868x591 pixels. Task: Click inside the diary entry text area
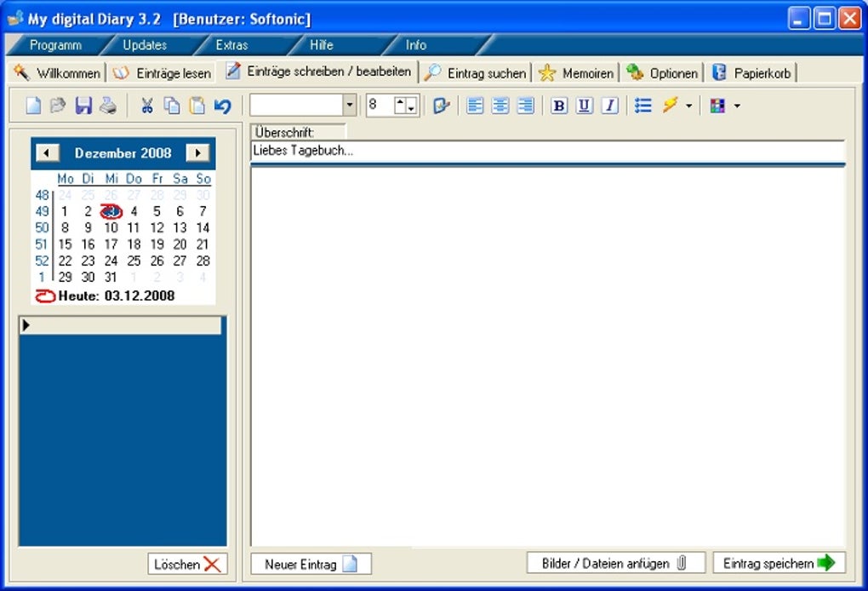547,356
